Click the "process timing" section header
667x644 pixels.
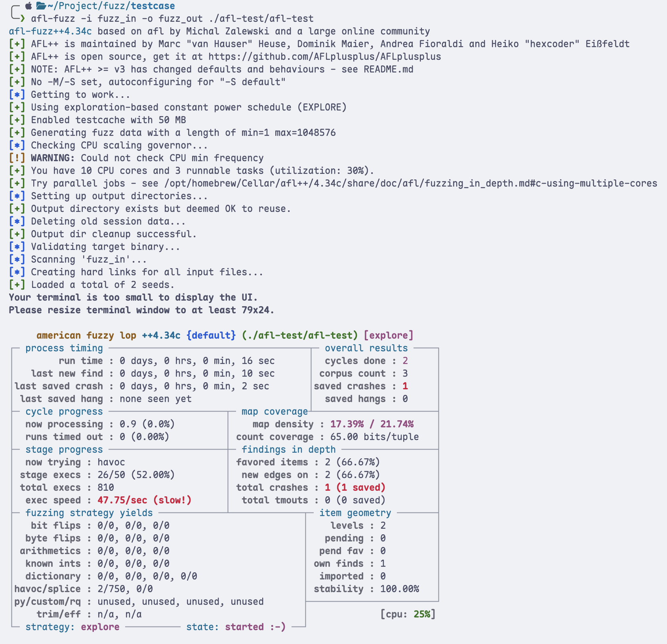pyautogui.click(x=64, y=348)
